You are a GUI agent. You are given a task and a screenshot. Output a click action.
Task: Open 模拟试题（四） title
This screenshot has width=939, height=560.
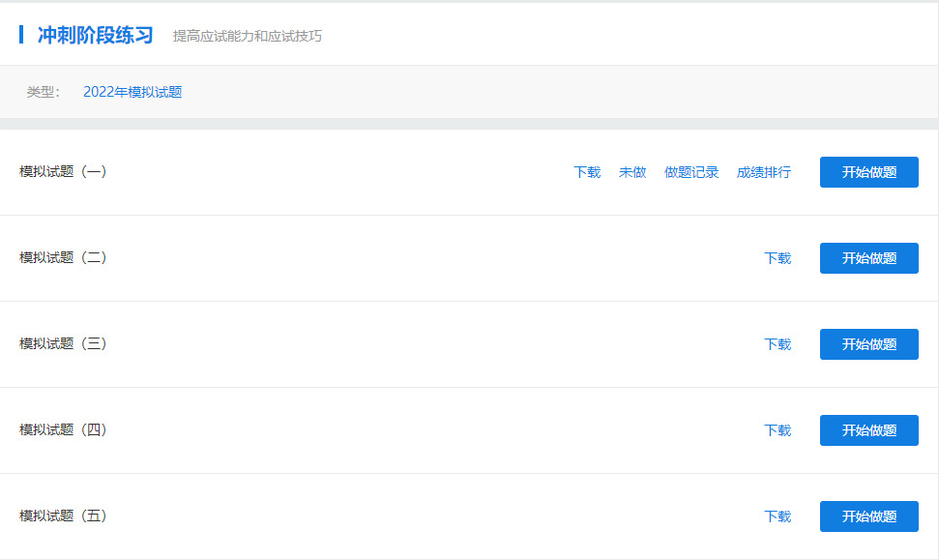[x=63, y=429]
